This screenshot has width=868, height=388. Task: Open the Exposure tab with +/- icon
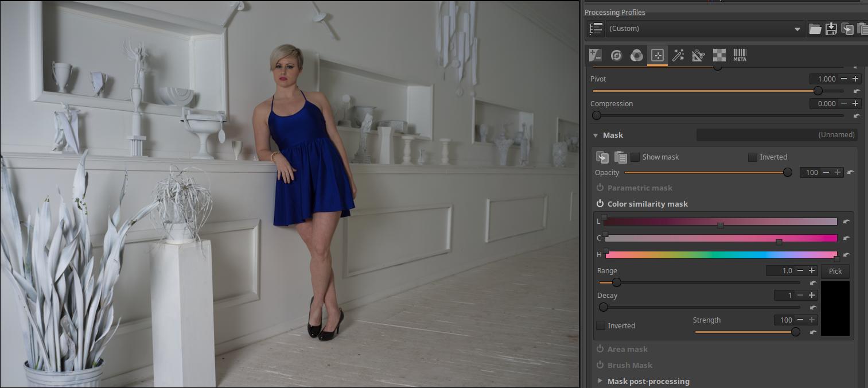click(595, 56)
